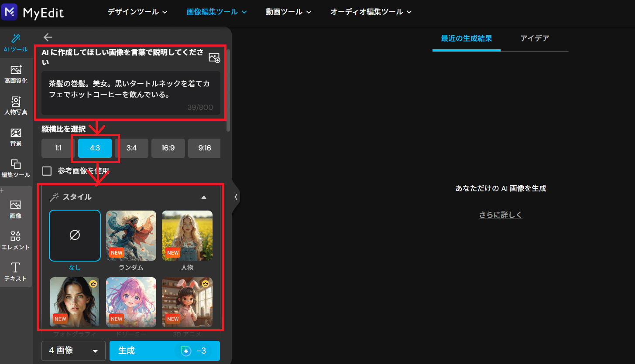Viewport: 635px width, 364px height.
Task: Open the テキスト panel
Action: (16, 272)
